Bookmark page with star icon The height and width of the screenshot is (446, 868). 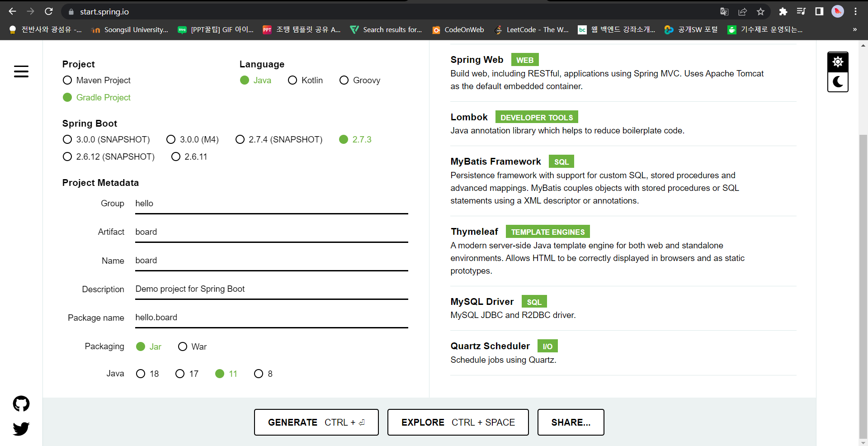[760, 12]
